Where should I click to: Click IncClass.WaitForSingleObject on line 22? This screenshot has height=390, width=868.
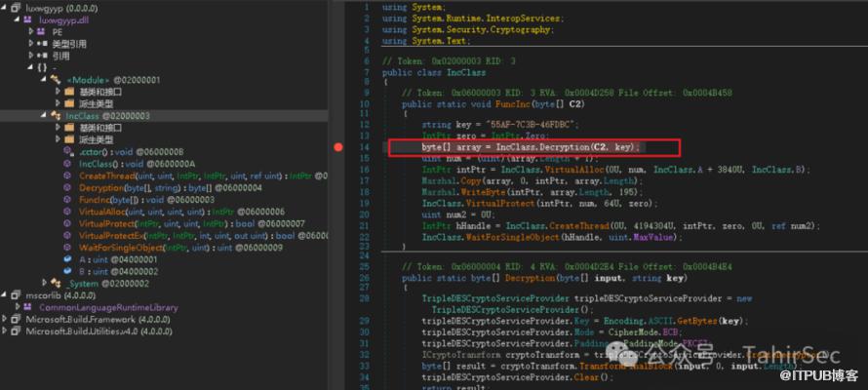[x=491, y=237]
